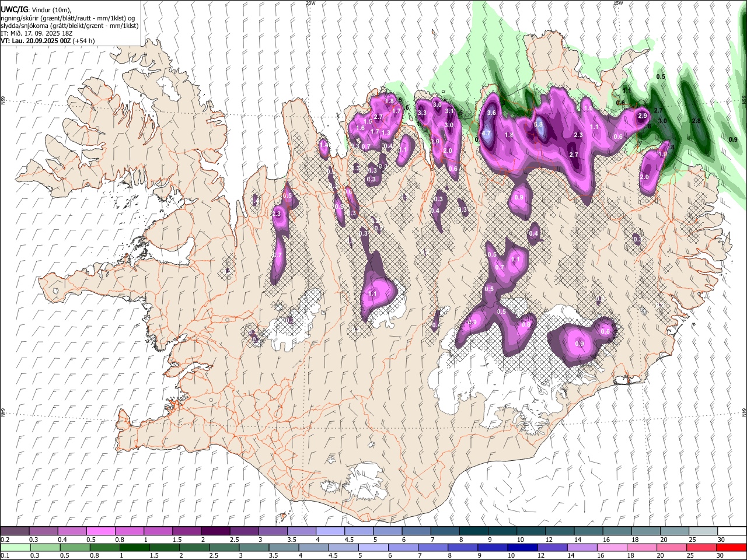The image size is (747, 560).
Task: Click the periwinkle 6 rain legend swatch
Action: (403, 547)
